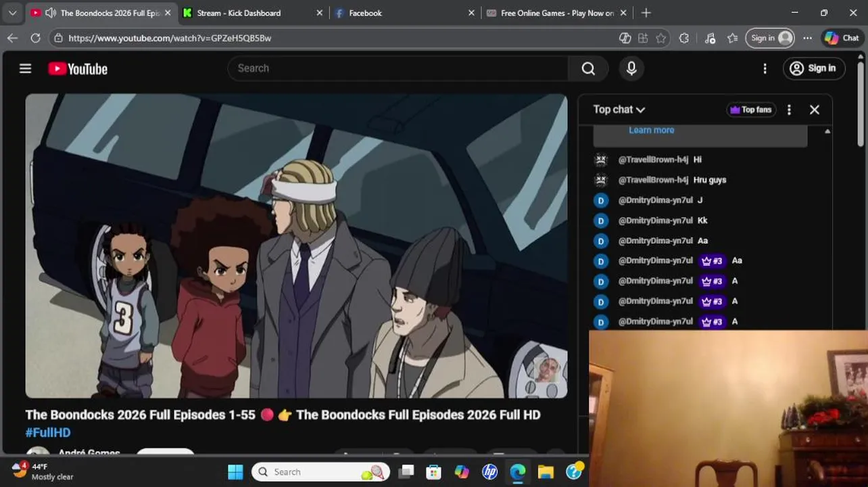Open the browser Settings and more menu
The height and width of the screenshot is (487, 868).
point(807,38)
